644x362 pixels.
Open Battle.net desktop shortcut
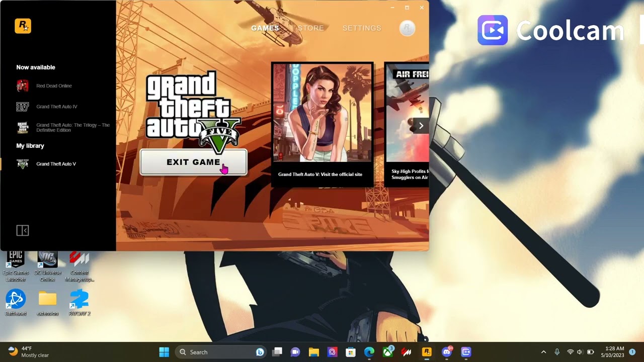point(16,303)
